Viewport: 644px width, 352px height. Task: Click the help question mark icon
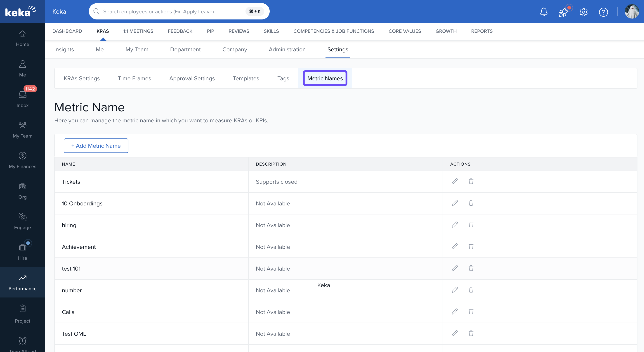pos(603,12)
